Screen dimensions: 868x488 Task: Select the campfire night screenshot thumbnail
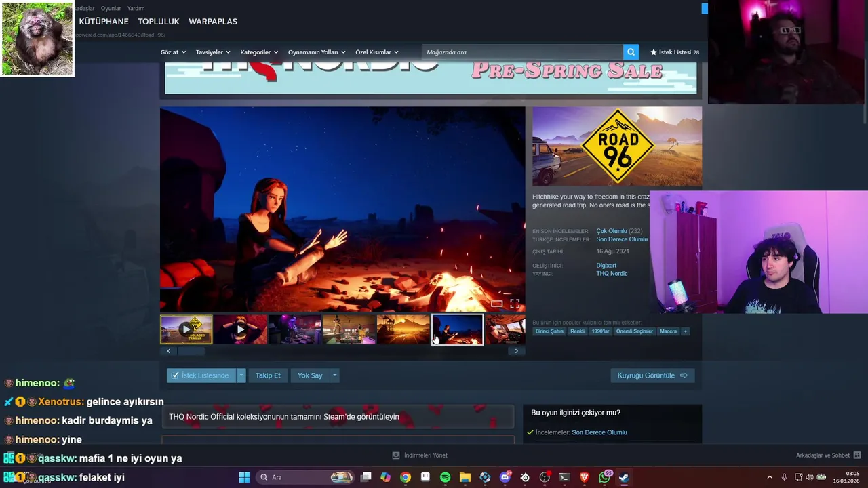tap(458, 329)
